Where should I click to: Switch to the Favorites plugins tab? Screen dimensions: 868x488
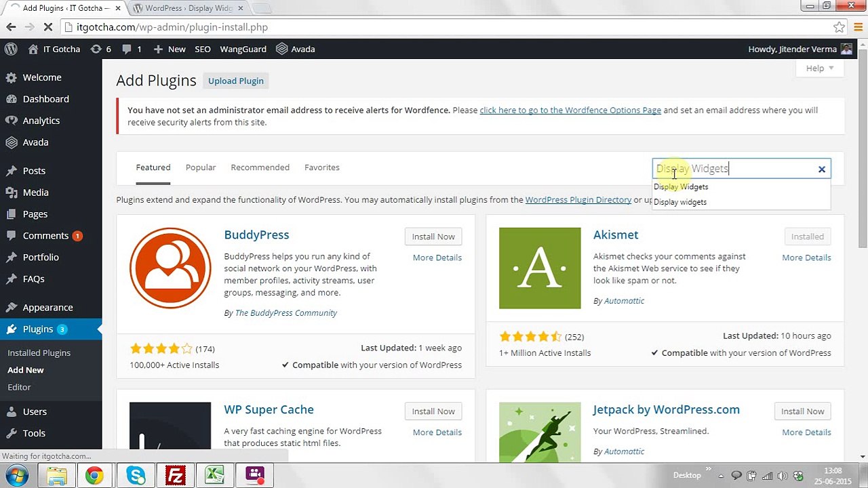(x=322, y=167)
